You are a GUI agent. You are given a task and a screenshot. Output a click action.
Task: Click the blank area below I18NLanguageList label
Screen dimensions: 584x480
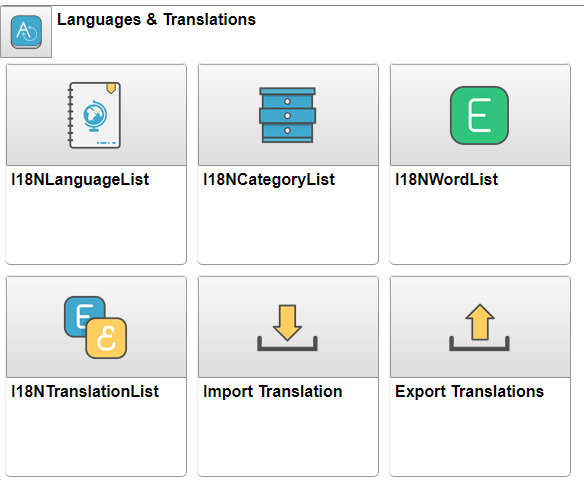pos(96,226)
